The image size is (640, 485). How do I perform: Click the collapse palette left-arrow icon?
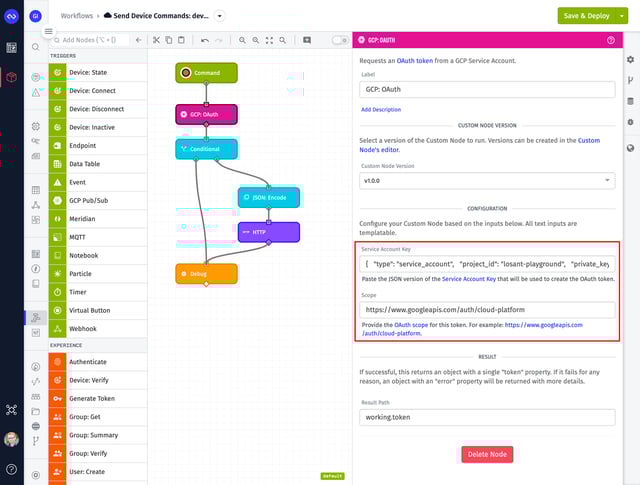(138, 40)
